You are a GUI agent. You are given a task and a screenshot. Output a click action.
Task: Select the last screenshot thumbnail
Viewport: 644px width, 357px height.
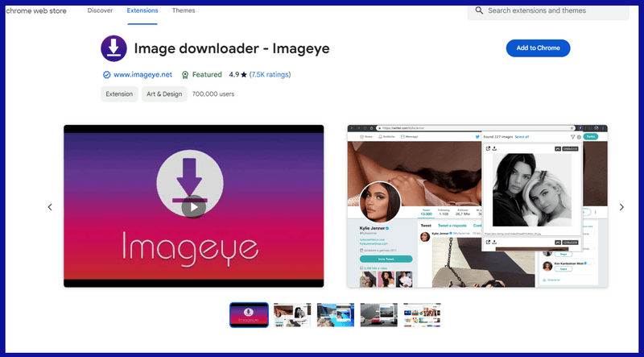(422, 314)
